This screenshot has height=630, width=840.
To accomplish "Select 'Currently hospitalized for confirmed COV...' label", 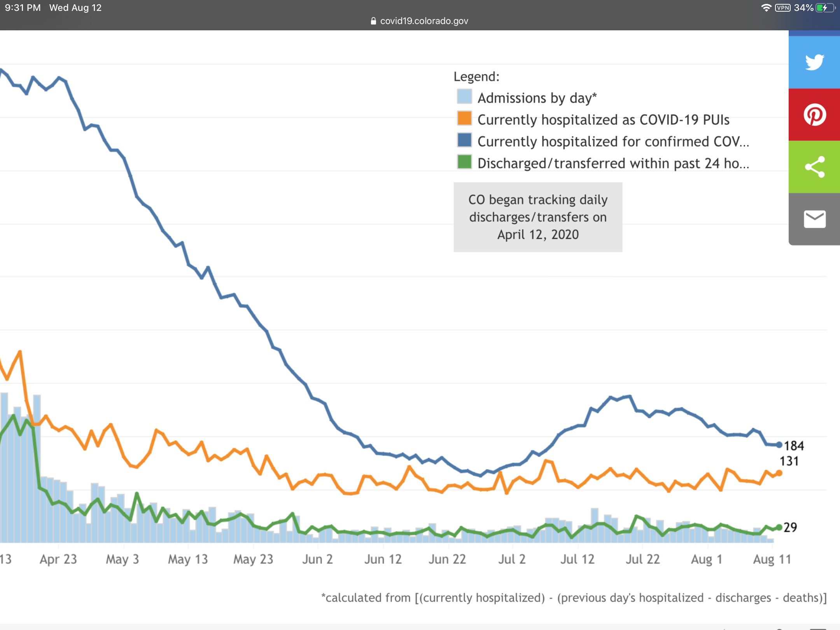I will click(613, 142).
